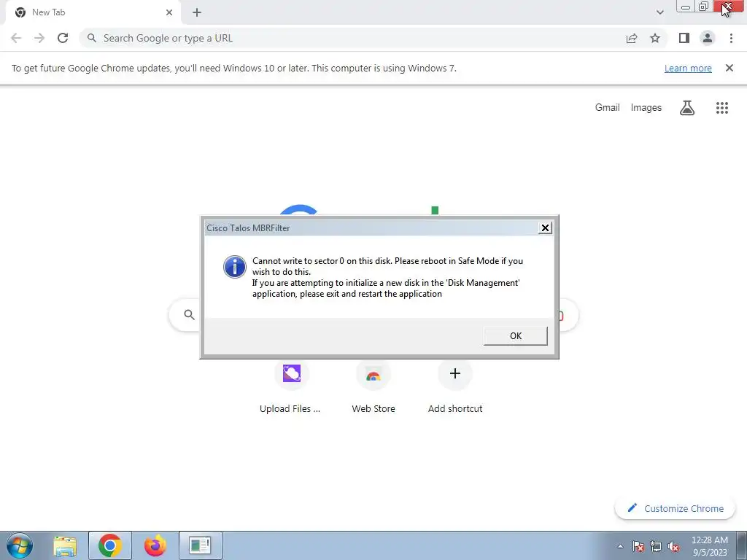Open the Google apps grid
Viewport: 747px width, 560px height.
[722, 108]
